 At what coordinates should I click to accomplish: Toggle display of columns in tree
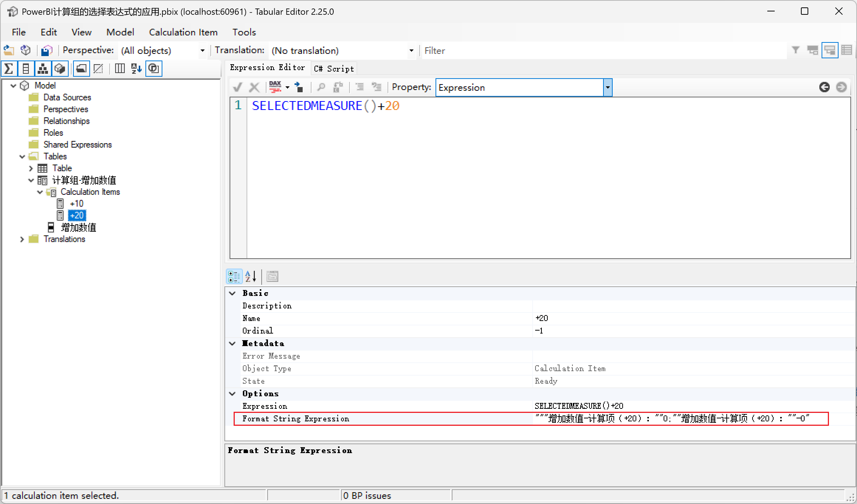[26, 69]
